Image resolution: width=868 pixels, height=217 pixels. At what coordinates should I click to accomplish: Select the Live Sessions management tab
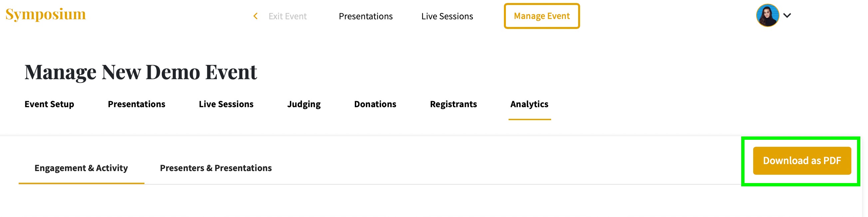(226, 104)
